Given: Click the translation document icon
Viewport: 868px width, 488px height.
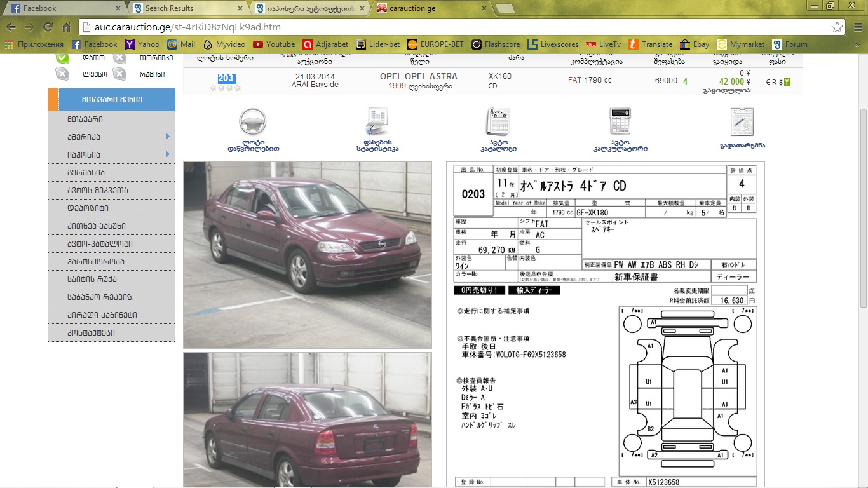Looking at the screenshot, I should click(742, 122).
